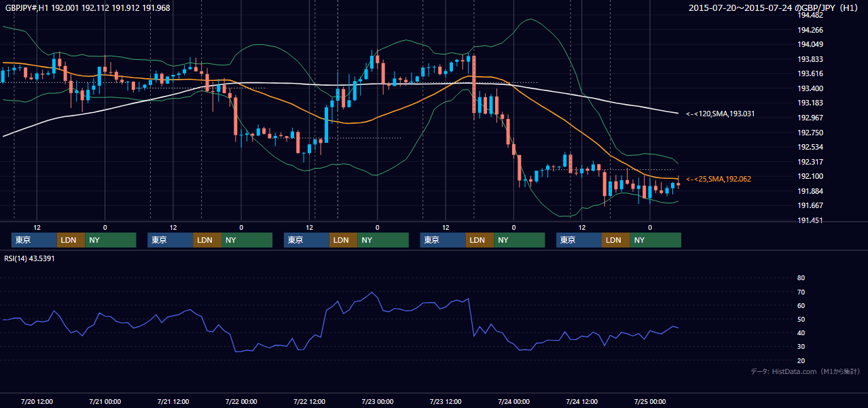Click the 東京 session block for 7/20
This screenshot has width=868, height=408.
click(x=34, y=240)
